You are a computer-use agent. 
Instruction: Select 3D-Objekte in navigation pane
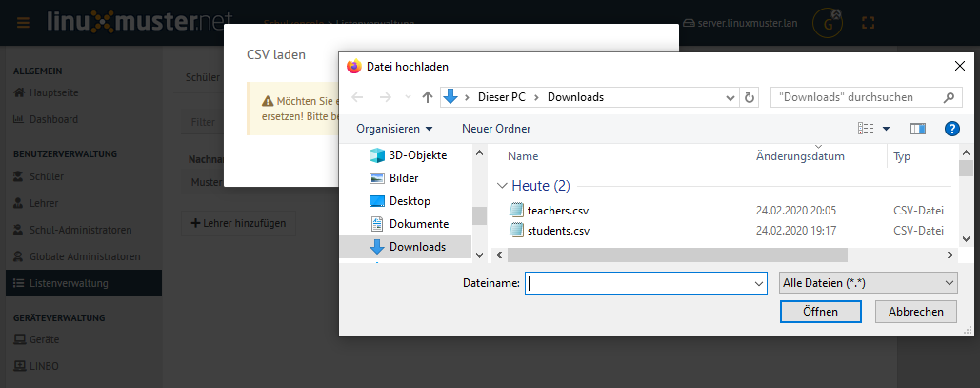tap(409, 155)
